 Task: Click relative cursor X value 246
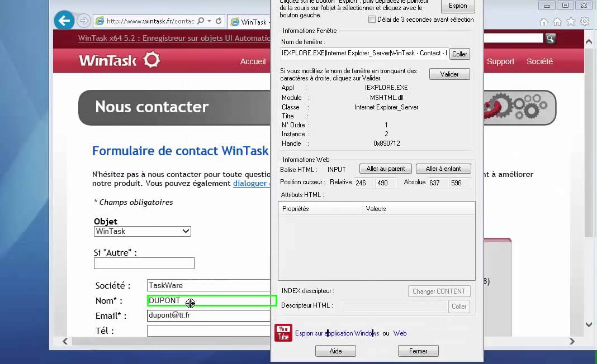click(365, 183)
